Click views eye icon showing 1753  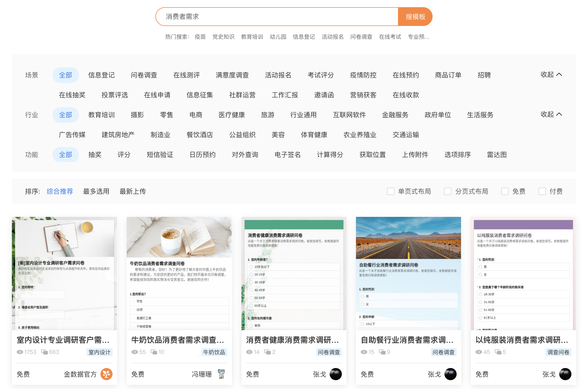pos(20,352)
